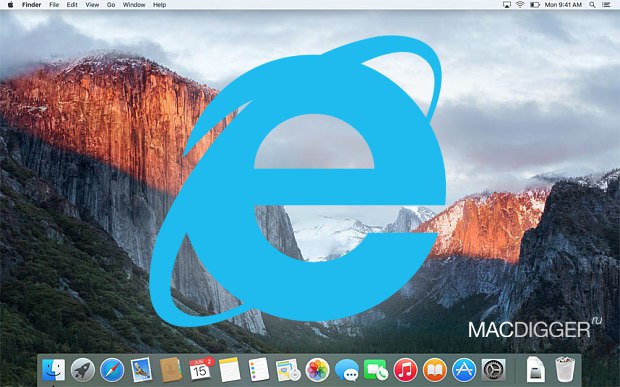Open the Edit menu
This screenshot has width=620, height=387.
pos(72,5)
